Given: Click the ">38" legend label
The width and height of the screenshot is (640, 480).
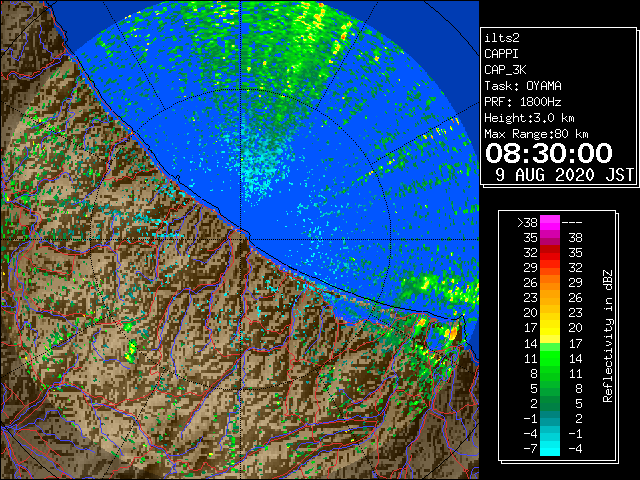Looking at the screenshot, I should 527,222.
